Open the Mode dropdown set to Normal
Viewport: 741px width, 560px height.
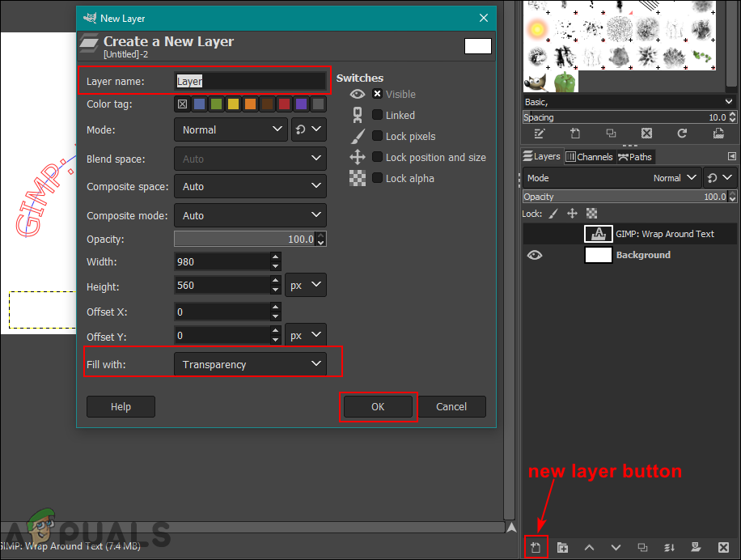(231, 129)
